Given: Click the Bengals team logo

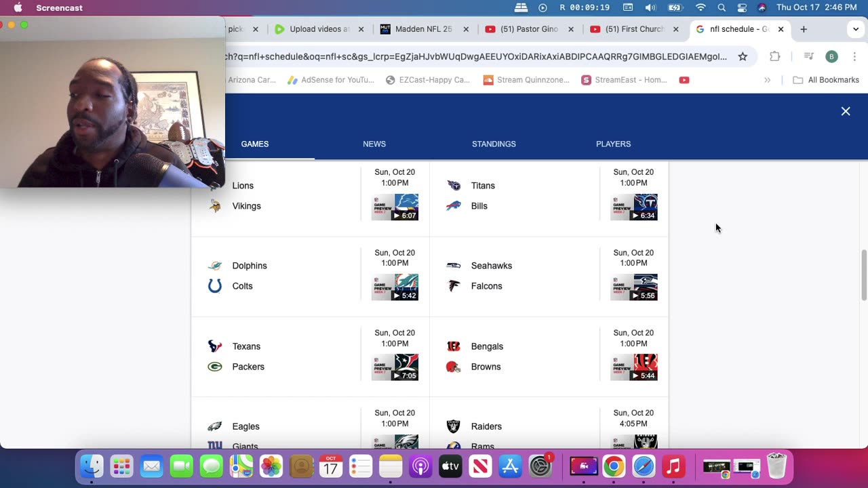Looking at the screenshot, I should [x=454, y=346].
